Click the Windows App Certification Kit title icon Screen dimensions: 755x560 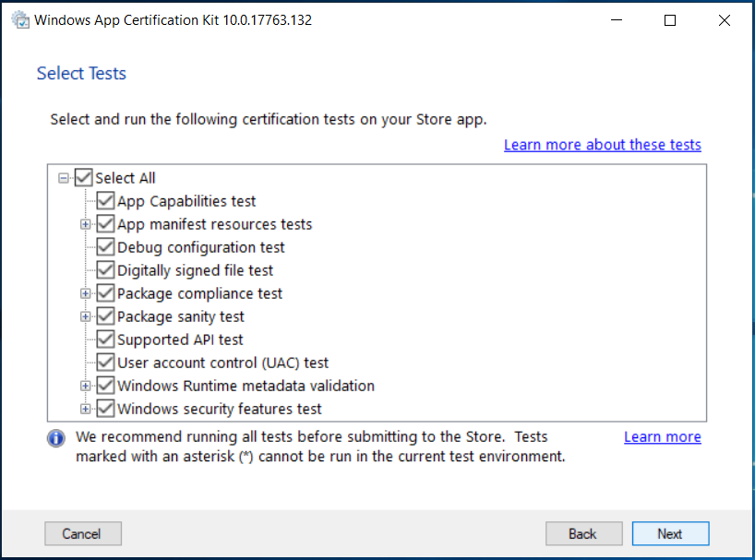tap(20, 19)
